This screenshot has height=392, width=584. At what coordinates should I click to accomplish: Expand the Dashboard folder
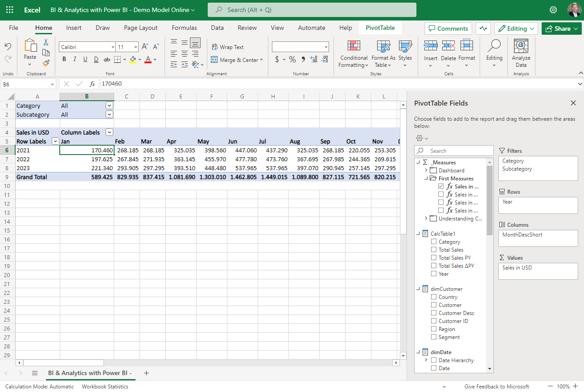tap(426, 171)
